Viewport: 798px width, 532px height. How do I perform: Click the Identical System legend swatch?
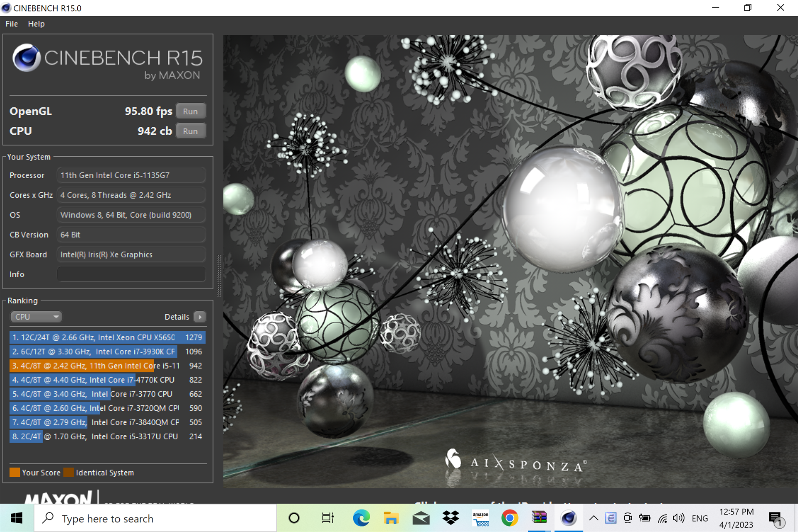point(69,473)
